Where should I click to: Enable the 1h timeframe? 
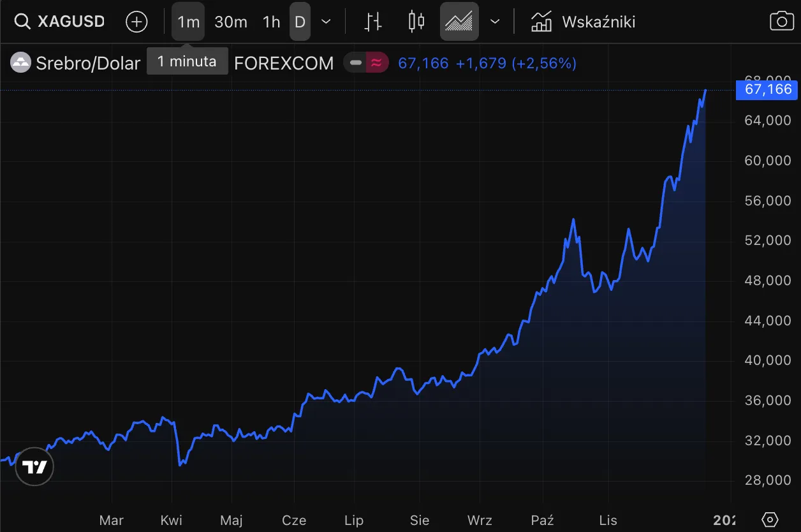pyautogui.click(x=271, y=22)
